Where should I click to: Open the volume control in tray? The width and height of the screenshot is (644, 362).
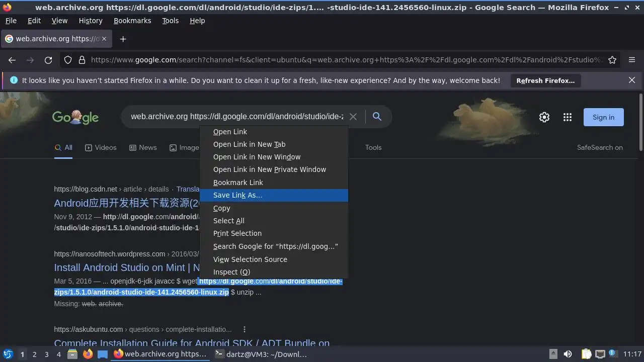point(568,354)
